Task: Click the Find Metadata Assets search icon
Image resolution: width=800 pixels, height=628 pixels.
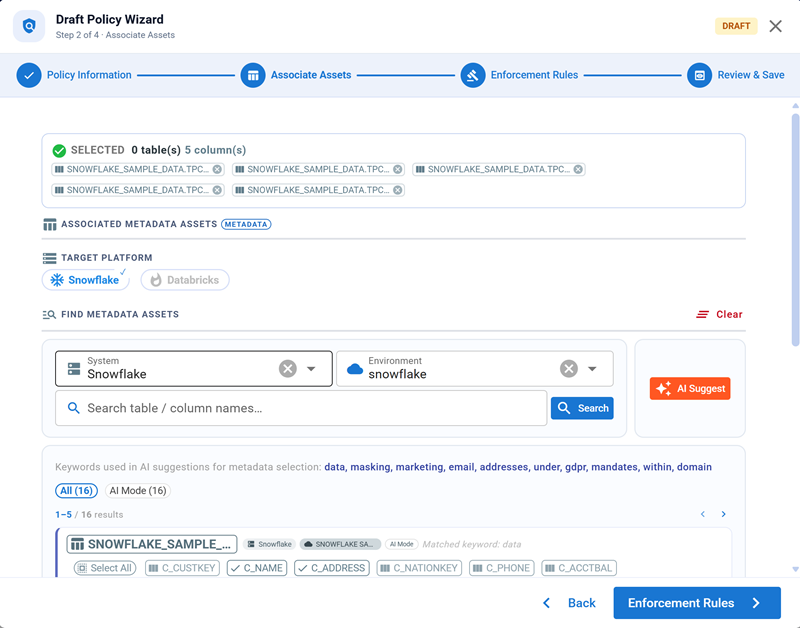Action: (x=49, y=315)
